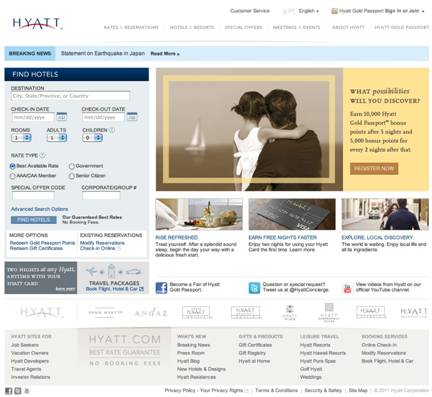Open the check-out date calendar icon
The height and width of the screenshot is (397, 432).
click(x=132, y=117)
